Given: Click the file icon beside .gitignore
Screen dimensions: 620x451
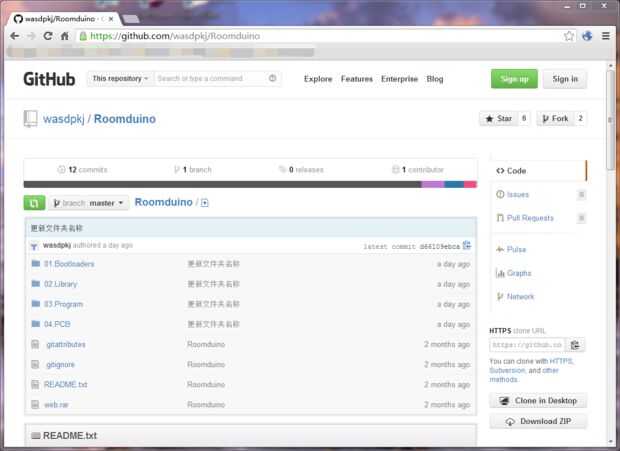Looking at the screenshot, I should (x=35, y=364).
